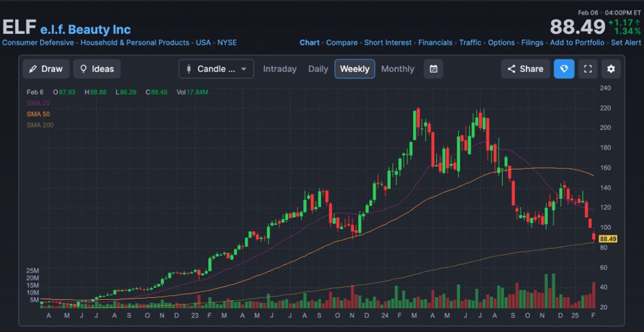Click the Vol 17.84M readout

coord(192,93)
